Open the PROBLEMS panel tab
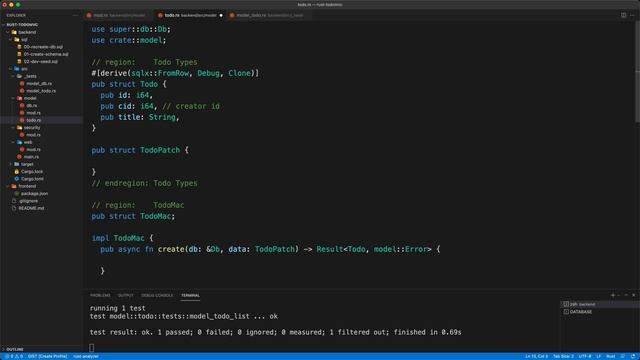The height and width of the screenshot is (360, 640). click(x=100, y=295)
